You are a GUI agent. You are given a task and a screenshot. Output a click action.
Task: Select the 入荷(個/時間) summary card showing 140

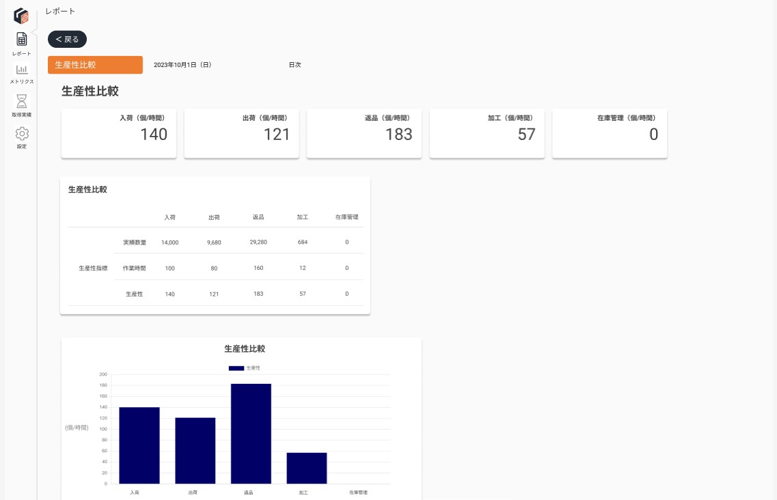tap(119, 134)
